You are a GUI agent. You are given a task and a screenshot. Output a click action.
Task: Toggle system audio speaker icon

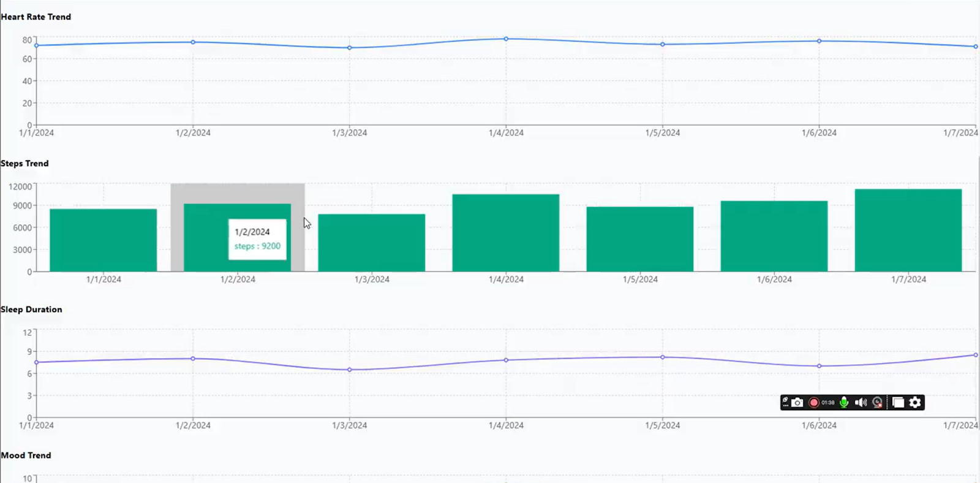pyautogui.click(x=861, y=403)
